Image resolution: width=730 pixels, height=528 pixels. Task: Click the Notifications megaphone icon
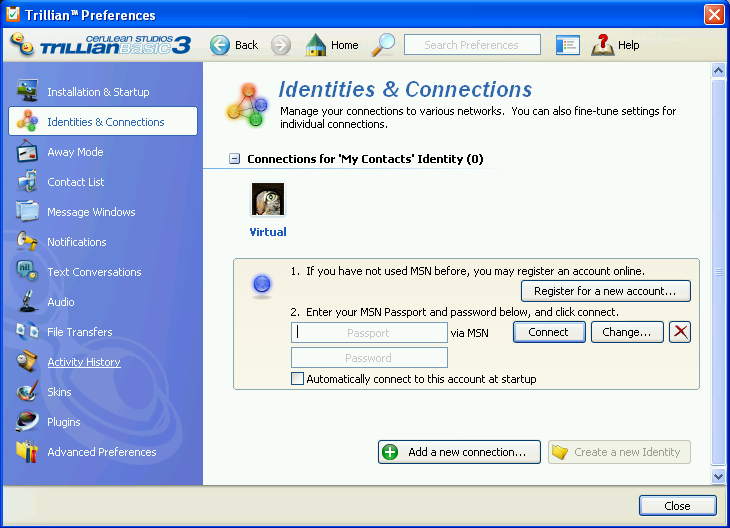(x=27, y=241)
